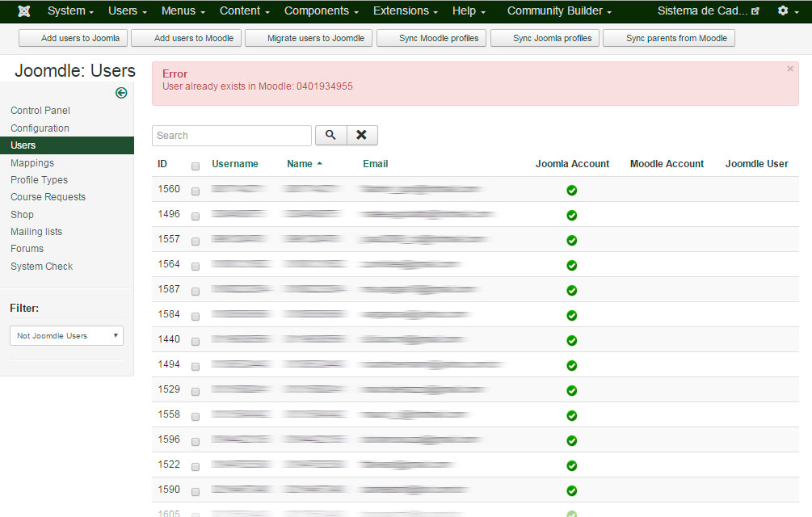812x517 pixels.
Task: Focus the Search text field
Action: [x=232, y=136]
